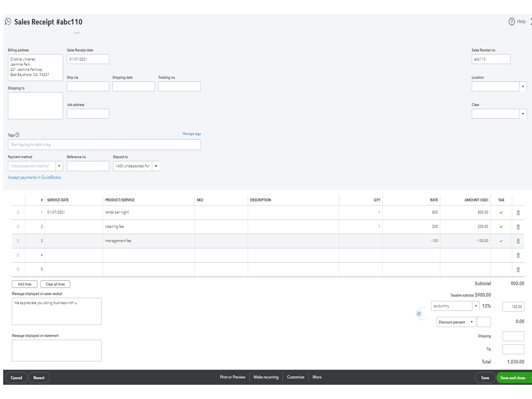
Task: Open Customize in the footer bar
Action: [296, 377]
